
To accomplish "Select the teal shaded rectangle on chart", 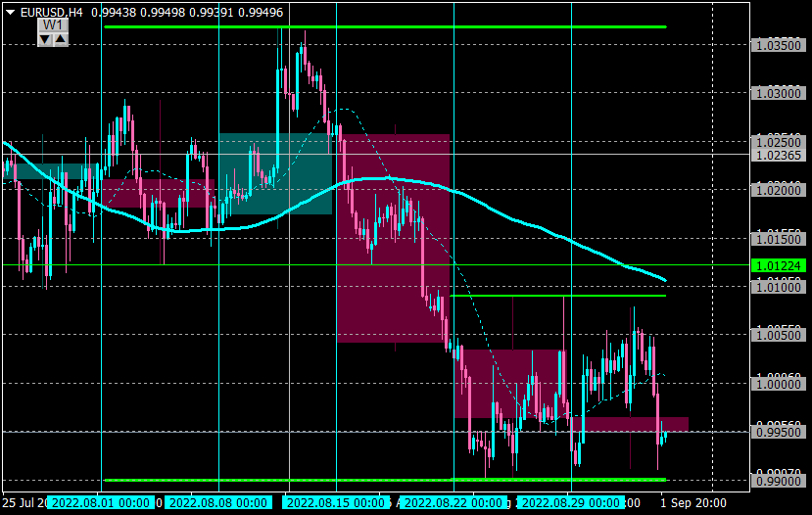I will [x=275, y=174].
